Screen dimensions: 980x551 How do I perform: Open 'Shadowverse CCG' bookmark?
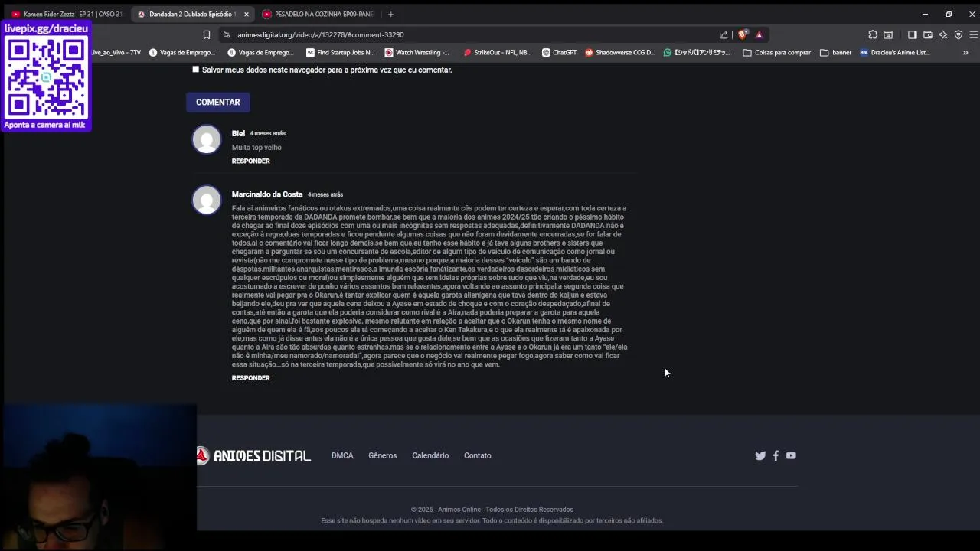coord(619,53)
